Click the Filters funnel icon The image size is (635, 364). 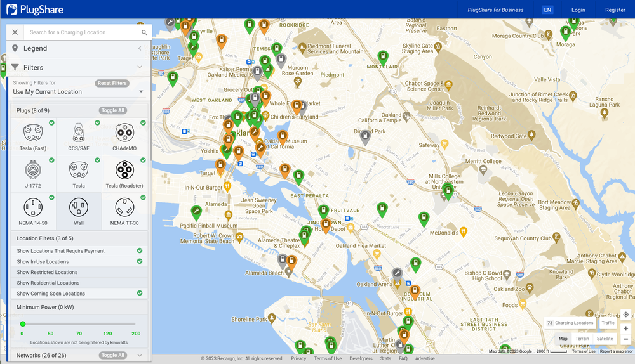(15, 67)
